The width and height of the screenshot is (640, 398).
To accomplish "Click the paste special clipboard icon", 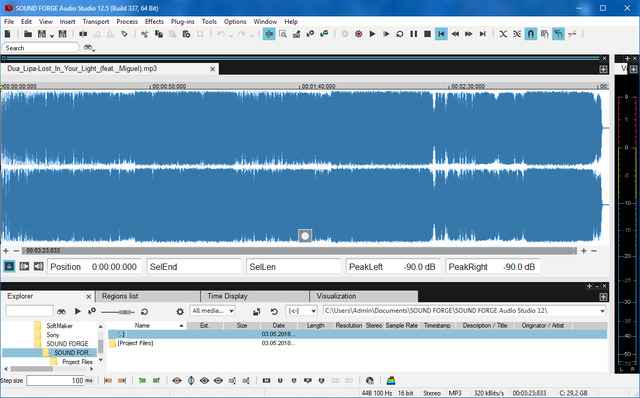I will tap(186, 34).
